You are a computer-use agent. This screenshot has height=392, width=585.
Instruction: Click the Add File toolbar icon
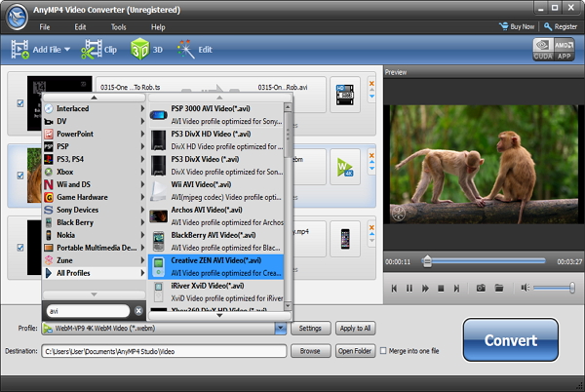[x=19, y=49]
